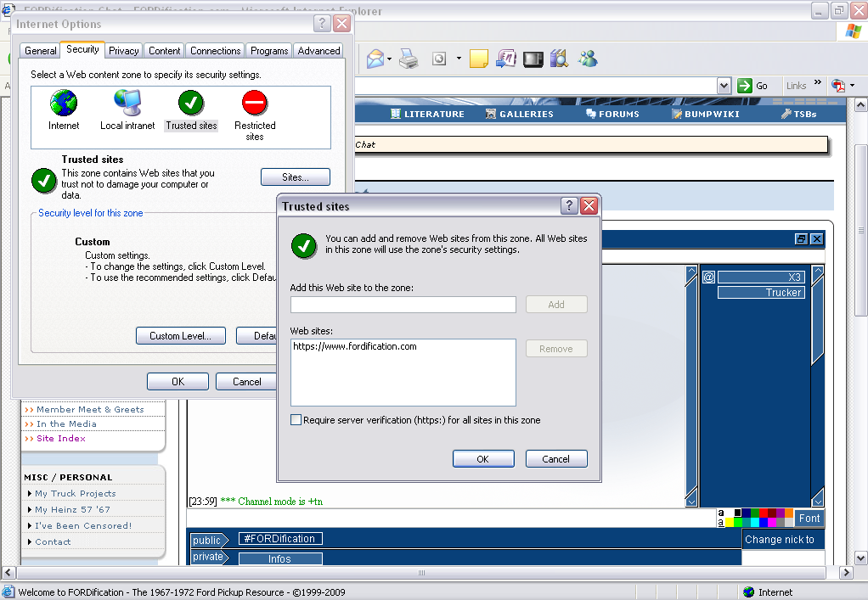Click OK in the Trusted sites dialog
This screenshot has height=600, width=868.
482,459
